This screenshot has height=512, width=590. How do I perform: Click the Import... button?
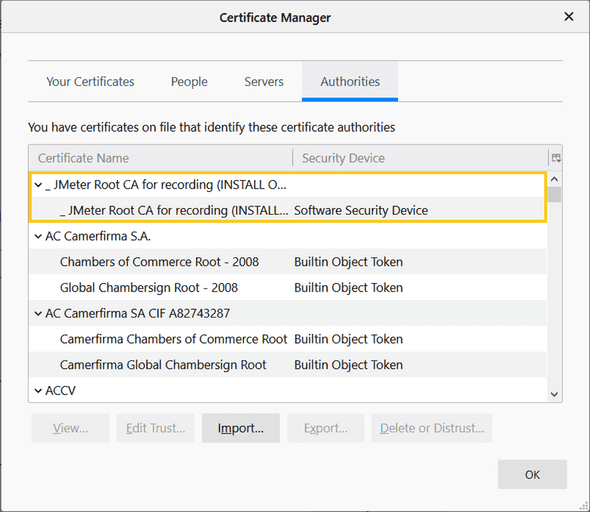241,428
